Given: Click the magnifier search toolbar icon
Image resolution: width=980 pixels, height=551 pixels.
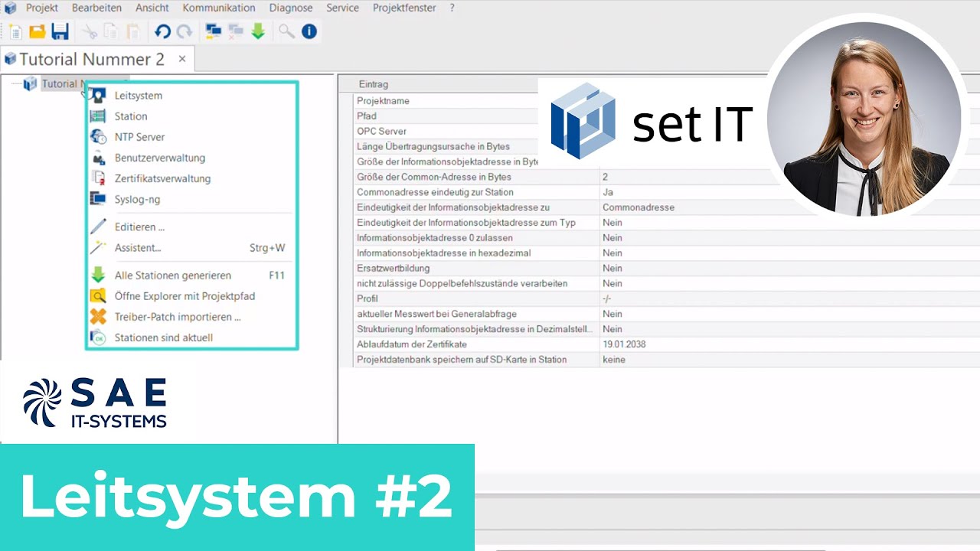Looking at the screenshot, I should [x=286, y=31].
